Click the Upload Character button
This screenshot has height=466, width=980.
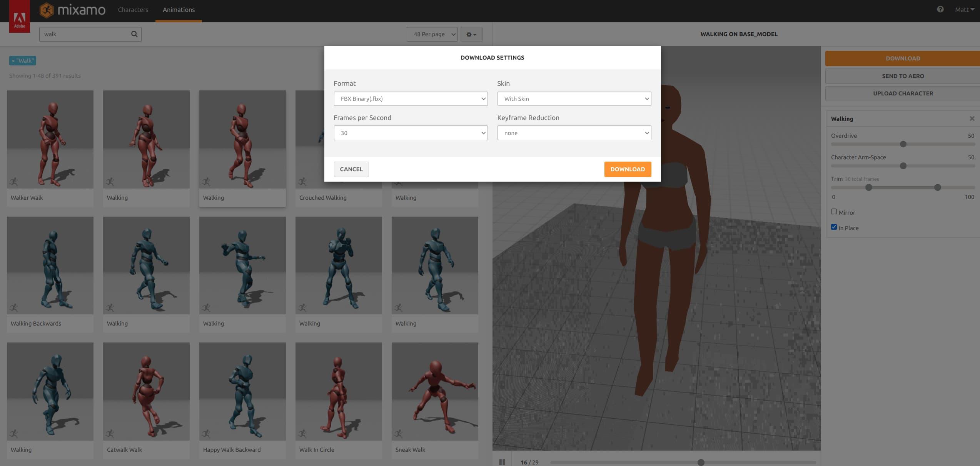pyautogui.click(x=903, y=94)
